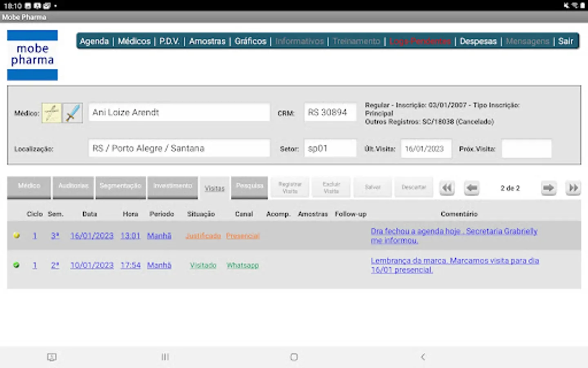Open comment 'Lembrança da marca'

[455, 265]
